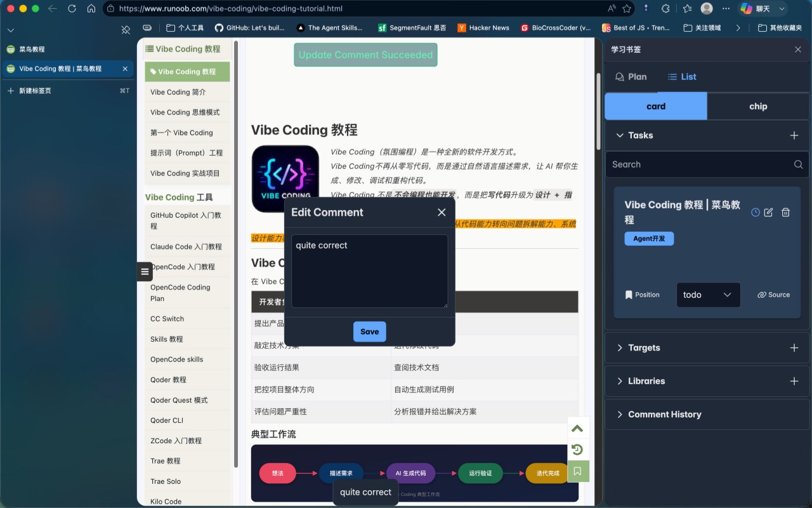Add a new task with plus icon
Viewport: 812px width, 508px height.
[794, 135]
